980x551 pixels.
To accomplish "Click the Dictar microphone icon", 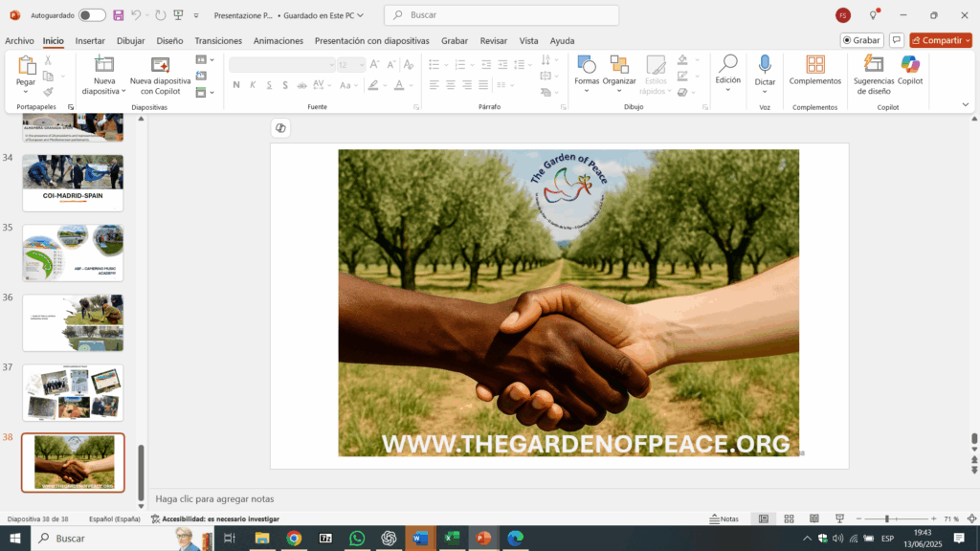I will [x=765, y=65].
